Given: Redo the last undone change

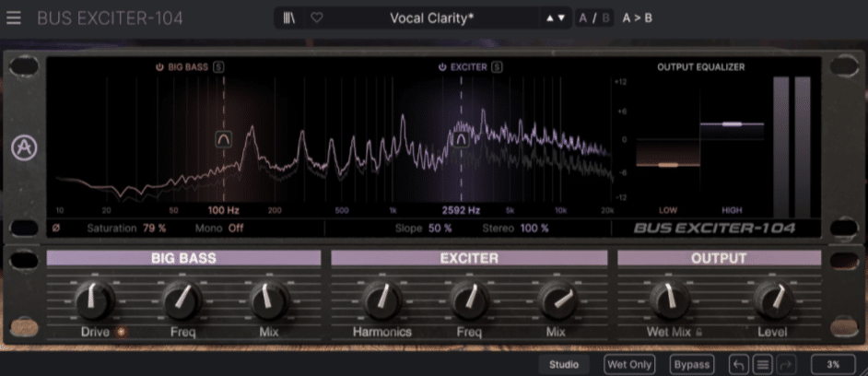Looking at the screenshot, I should pos(787,364).
